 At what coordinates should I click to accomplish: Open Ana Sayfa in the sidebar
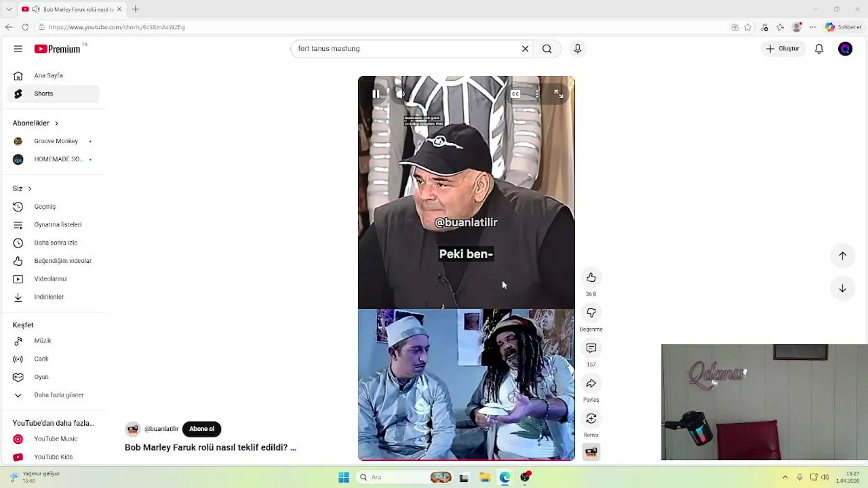[53, 75]
